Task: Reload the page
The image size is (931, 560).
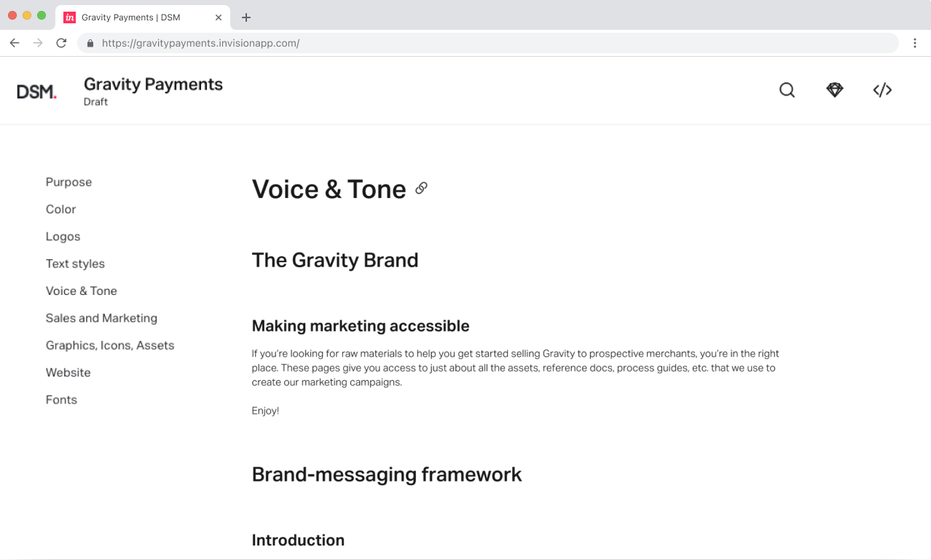Action: [x=61, y=43]
